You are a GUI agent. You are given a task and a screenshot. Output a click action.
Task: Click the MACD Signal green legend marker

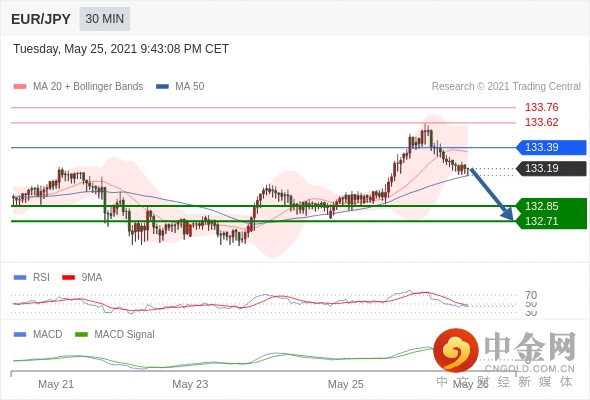[81, 334]
